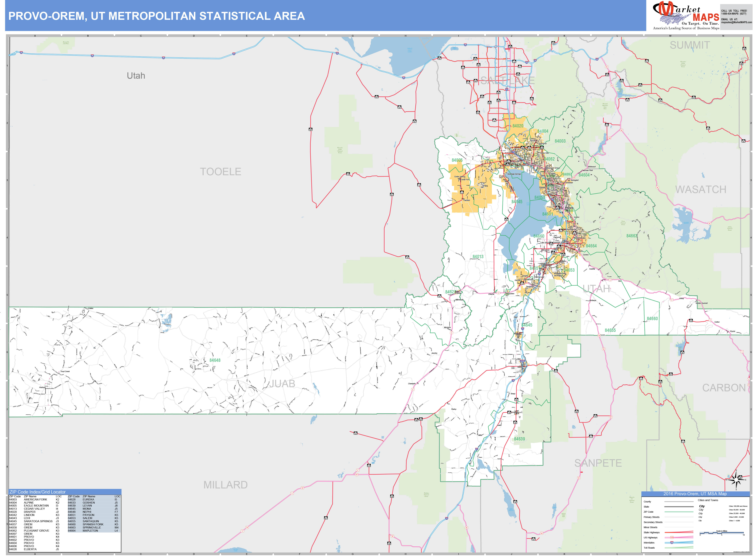Select the US Highways legend line
Image resolution: width=756 pixels, height=556 pixels.
(x=679, y=538)
